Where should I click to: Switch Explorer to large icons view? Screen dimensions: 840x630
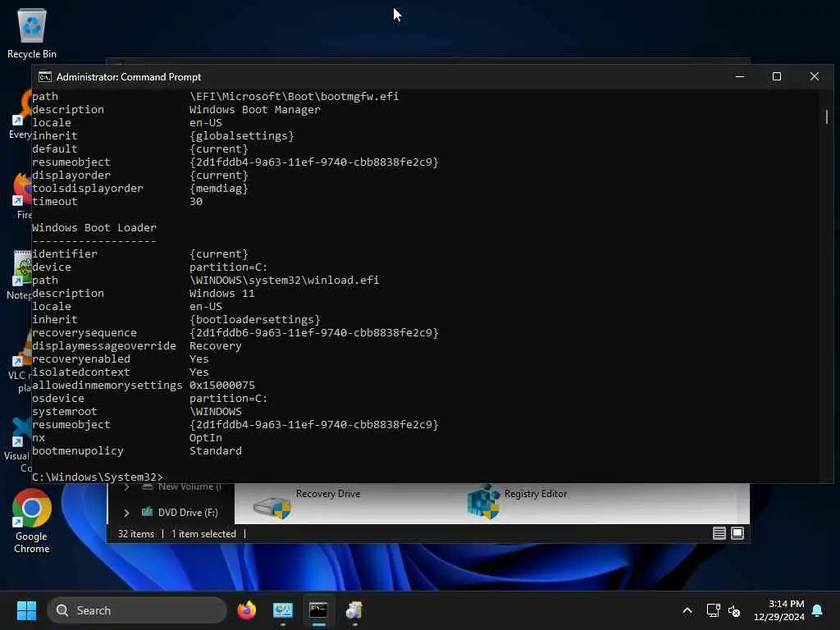point(737,533)
